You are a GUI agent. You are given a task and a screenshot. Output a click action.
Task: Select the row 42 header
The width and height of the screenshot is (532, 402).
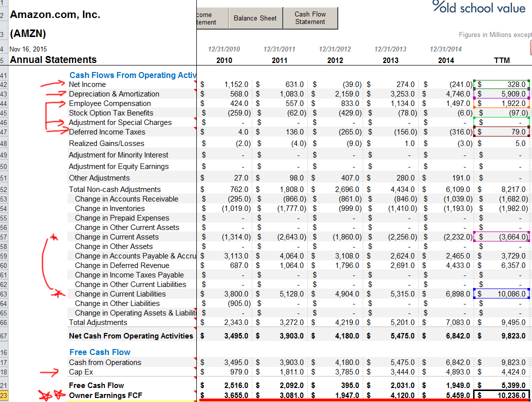coord(4,84)
